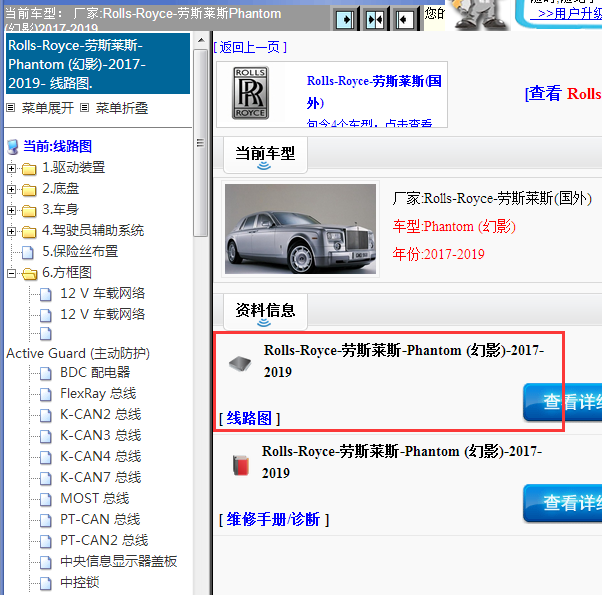The image size is (602, 595).
Task: Click page icon of K-CAN7 总线
Action: coord(46,478)
